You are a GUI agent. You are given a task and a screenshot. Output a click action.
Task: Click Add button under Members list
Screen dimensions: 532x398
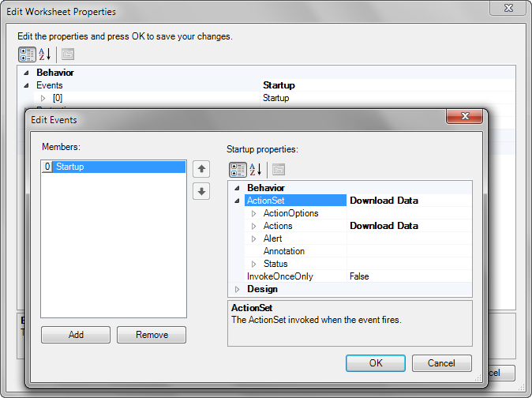[76, 335]
